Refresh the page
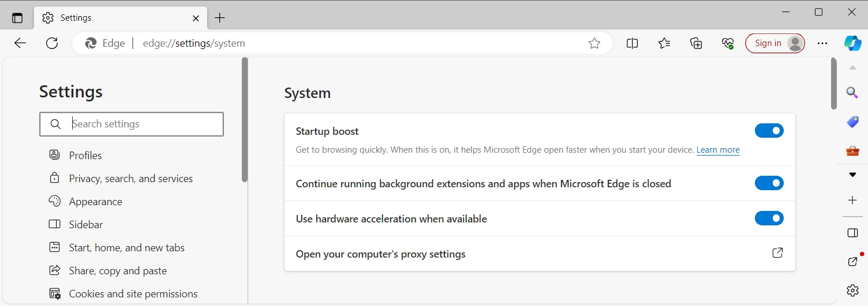The height and width of the screenshot is (306, 868). [52, 43]
